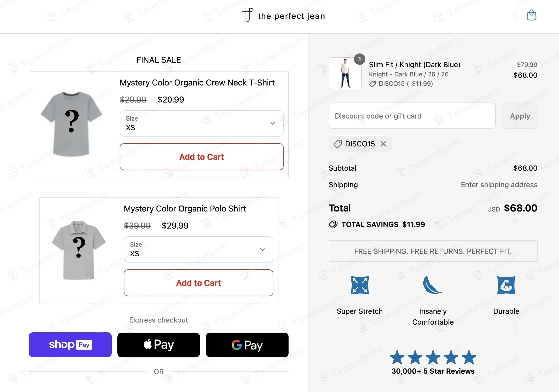
Task: Pay with Shop Pay
Action: click(70, 345)
